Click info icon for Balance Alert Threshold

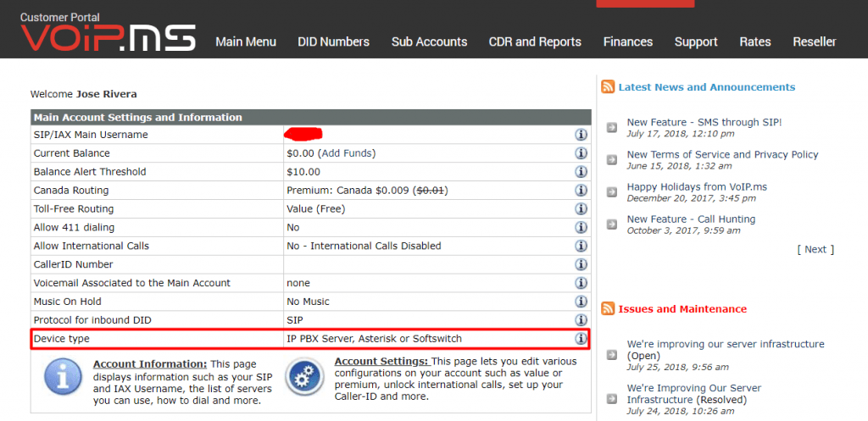[581, 171]
